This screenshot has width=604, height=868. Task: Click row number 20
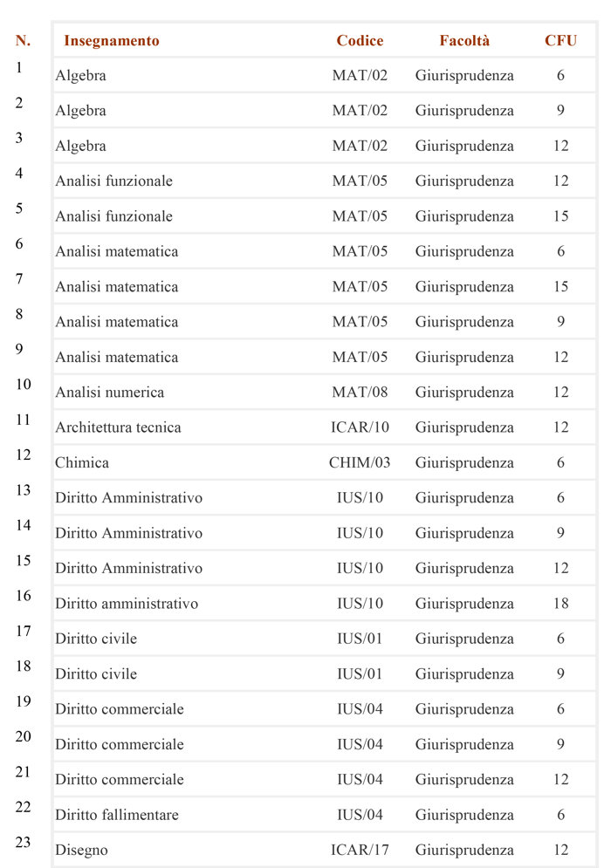24,736
